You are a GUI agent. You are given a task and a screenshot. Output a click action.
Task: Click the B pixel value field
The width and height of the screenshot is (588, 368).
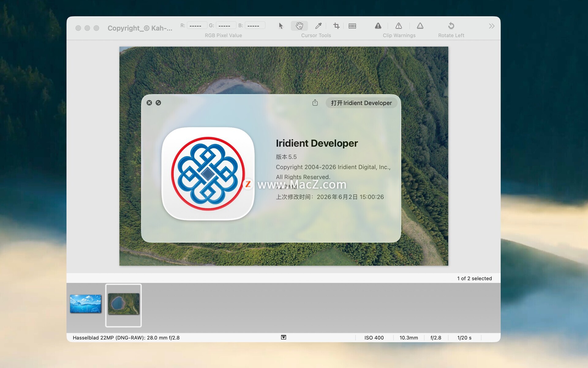[x=255, y=25]
